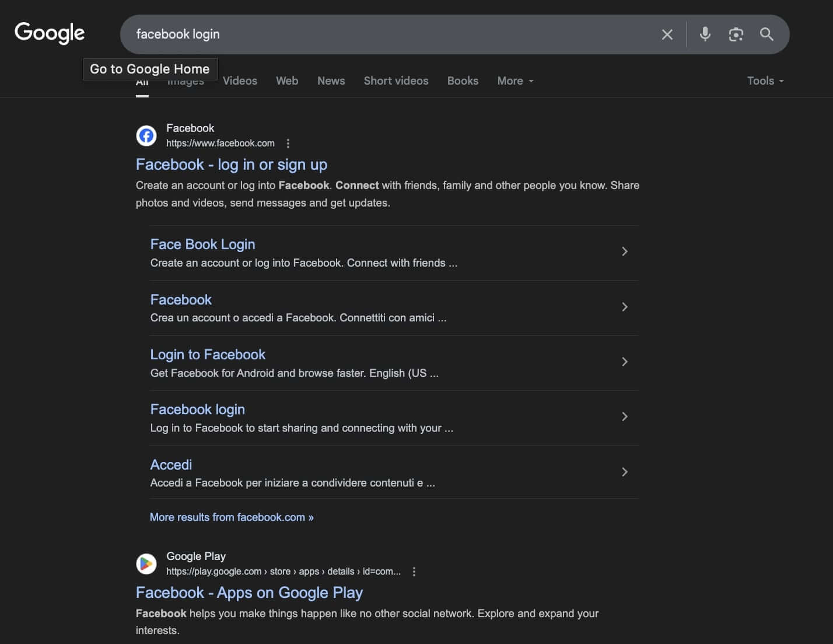The width and height of the screenshot is (833, 644).
Task: Open Facebook - Apps on Google Play
Action: [x=249, y=593]
